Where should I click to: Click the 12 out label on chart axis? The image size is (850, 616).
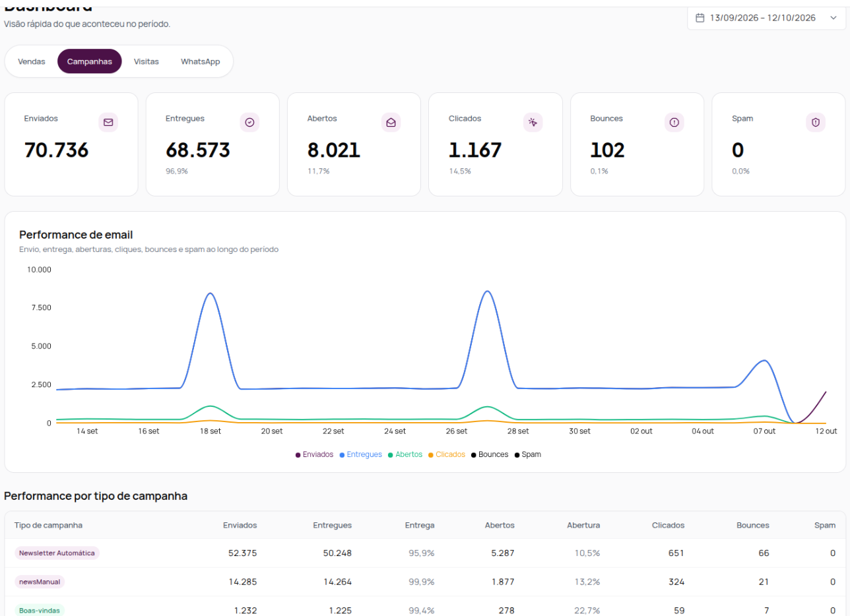pyautogui.click(x=826, y=431)
